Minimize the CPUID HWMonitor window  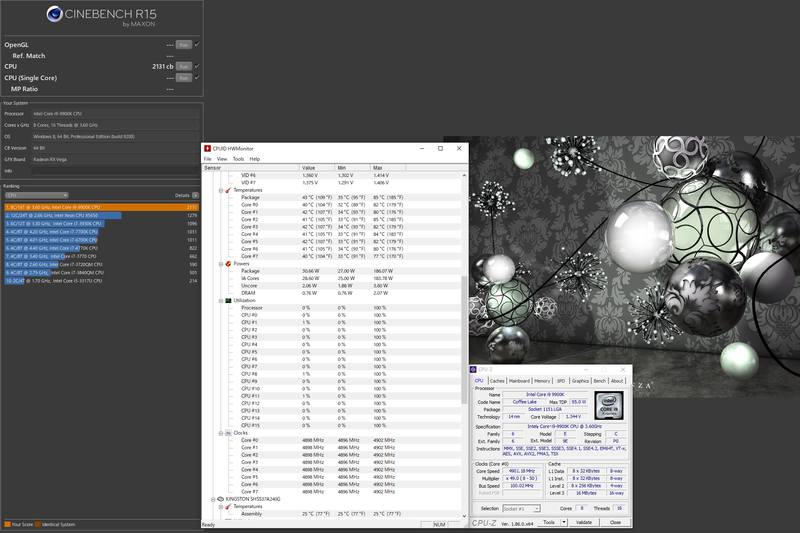pos(422,148)
